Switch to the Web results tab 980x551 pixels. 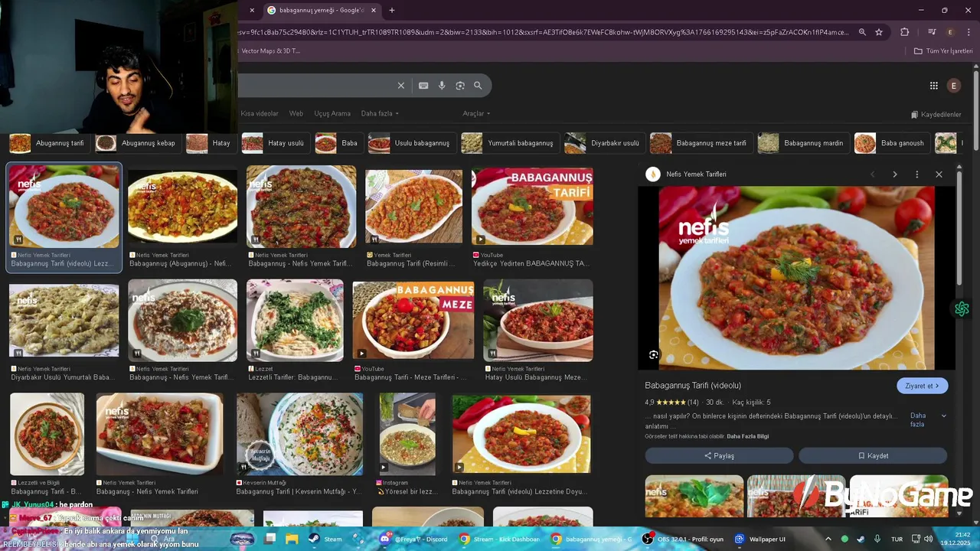coord(296,113)
